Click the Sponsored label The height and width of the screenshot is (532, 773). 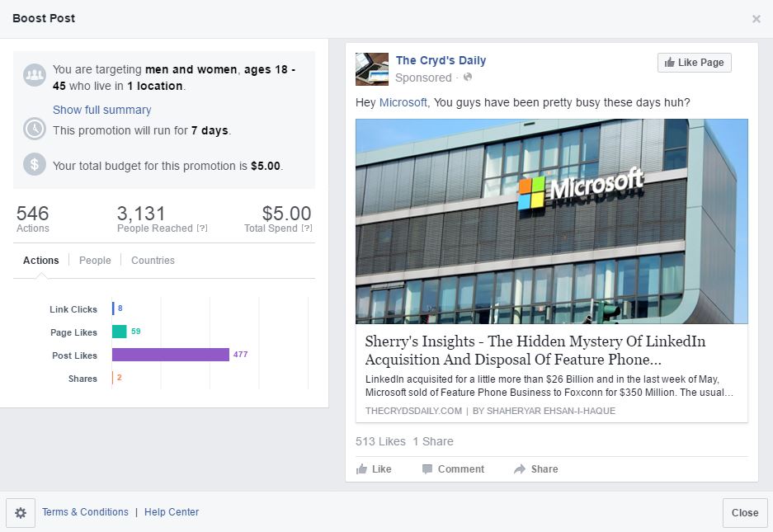tap(423, 78)
